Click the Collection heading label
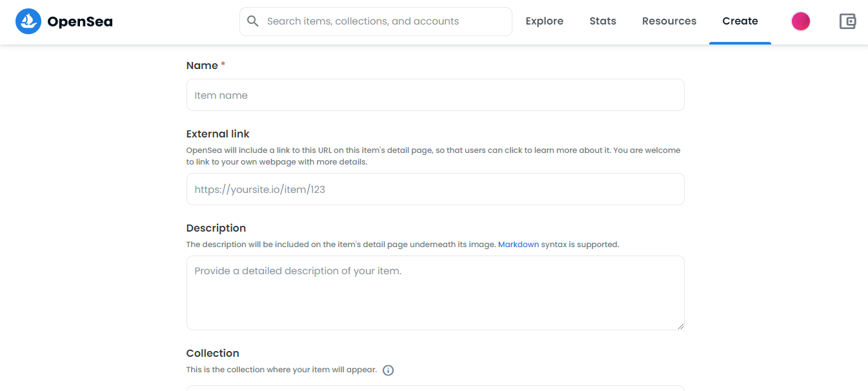Image resolution: width=868 pixels, height=391 pixels. coord(212,354)
